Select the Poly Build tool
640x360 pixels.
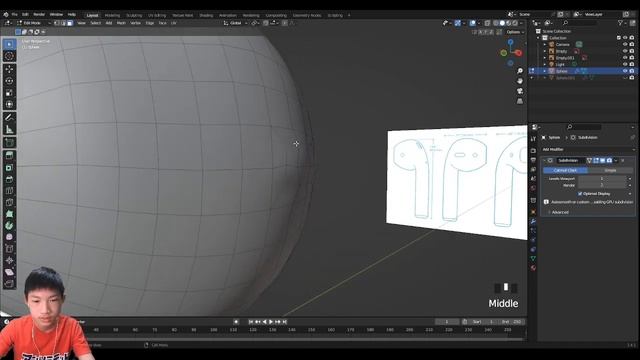[9, 214]
